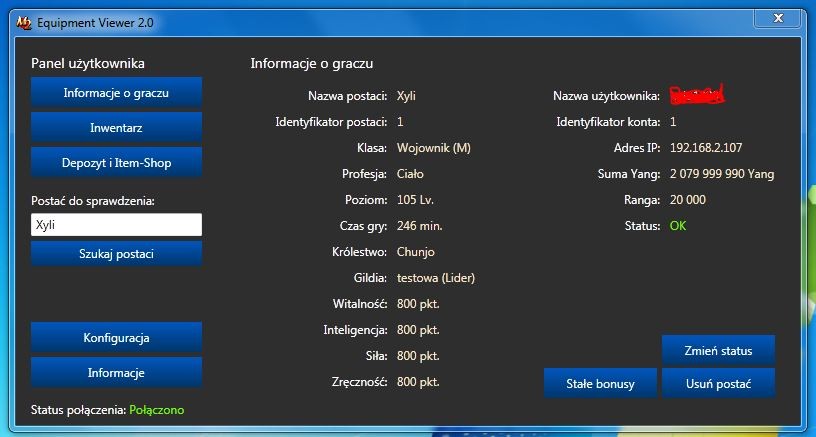
Task: Click the Siła 800 pkt. value
Action: 418,356
